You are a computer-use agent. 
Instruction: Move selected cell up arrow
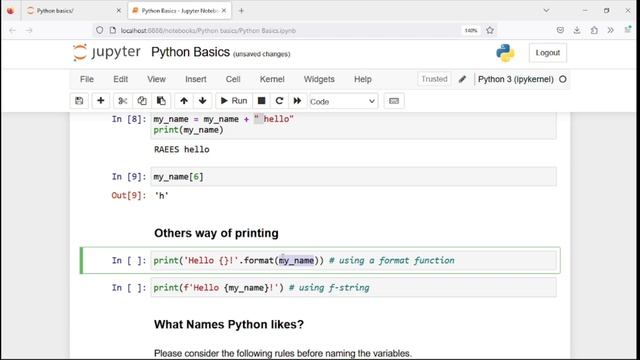coord(184,101)
